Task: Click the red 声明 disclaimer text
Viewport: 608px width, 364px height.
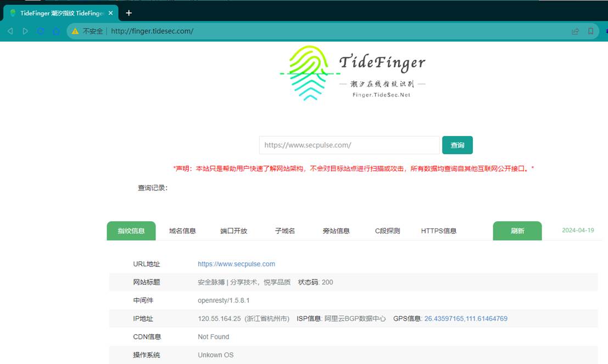Action: pos(353,169)
